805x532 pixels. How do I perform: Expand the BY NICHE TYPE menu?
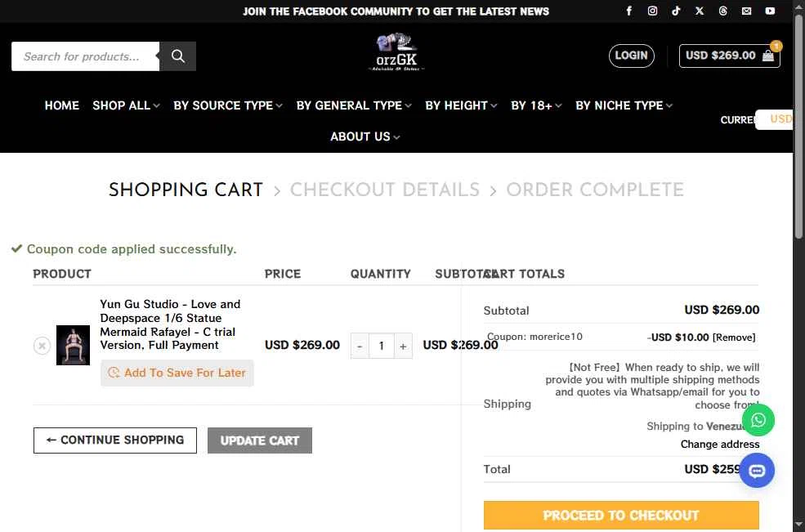pyautogui.click(x=624, y=105)
